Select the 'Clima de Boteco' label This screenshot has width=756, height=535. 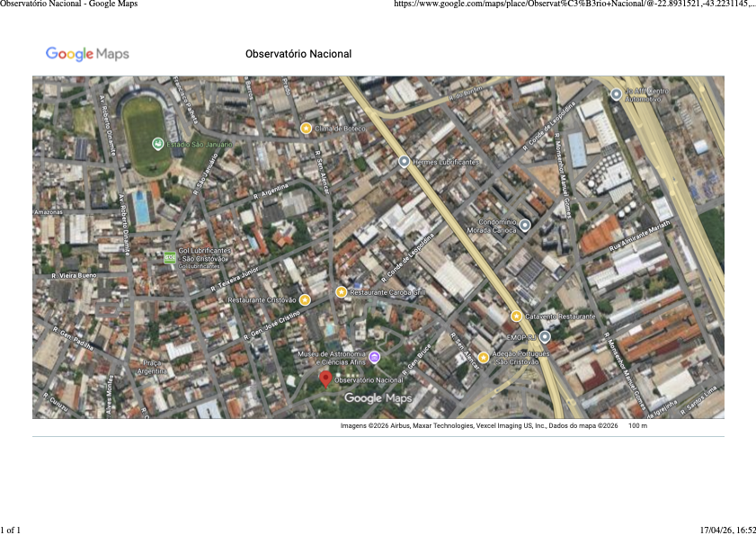pyautogui.click(x=340, y=129)
